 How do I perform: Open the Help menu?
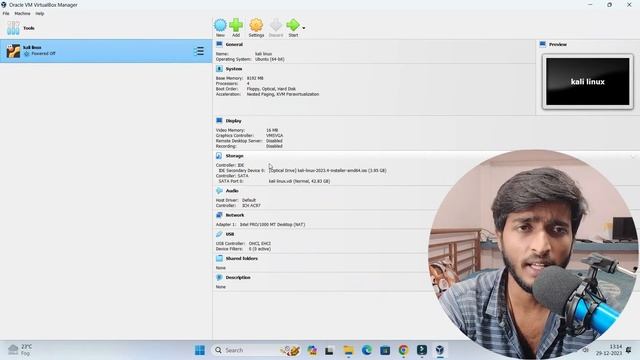pyautogui.click(x=40, y=13)
